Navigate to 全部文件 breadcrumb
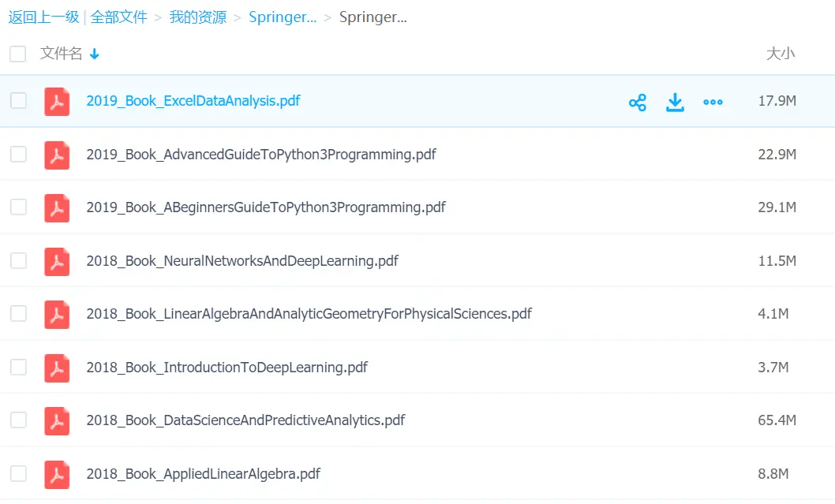The width and height of the screenshot is (835, 504). [118, 17]
